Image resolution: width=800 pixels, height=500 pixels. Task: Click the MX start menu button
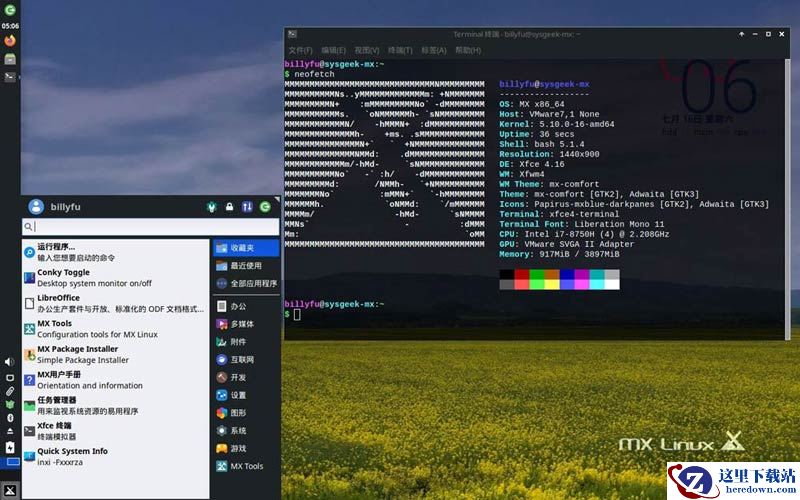[x=10, y=491]
